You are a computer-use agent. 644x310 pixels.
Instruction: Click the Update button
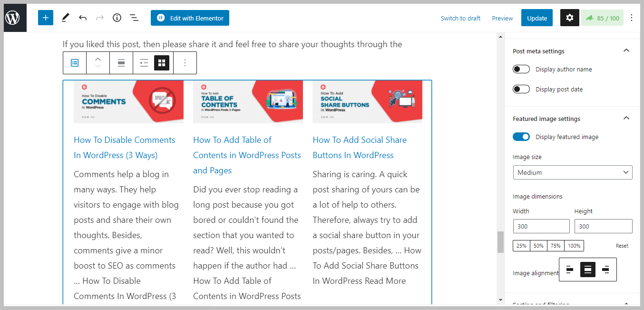pos(537,18)
